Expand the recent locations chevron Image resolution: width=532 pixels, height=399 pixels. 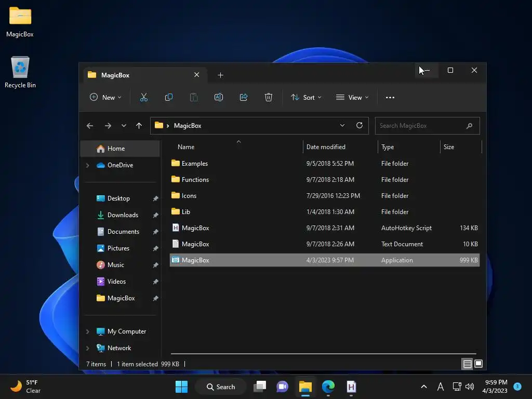point(124,126)
